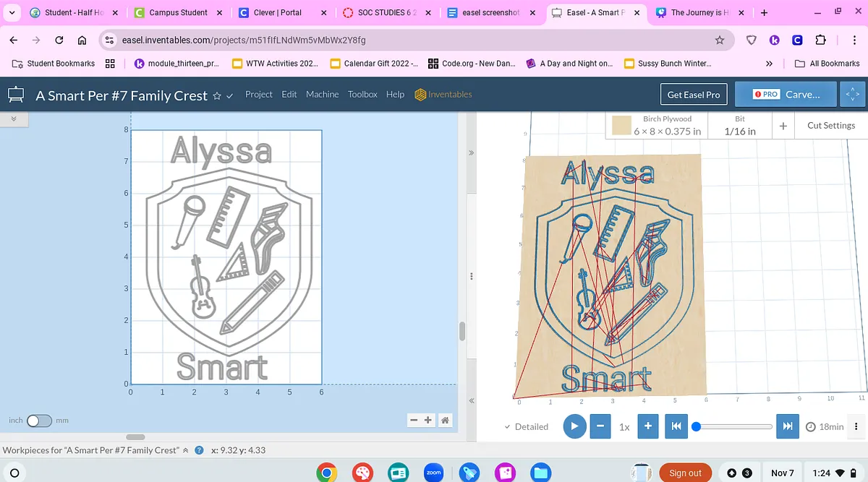
Task: Expand the project title dropdown chevron
Action: point(230,96)
